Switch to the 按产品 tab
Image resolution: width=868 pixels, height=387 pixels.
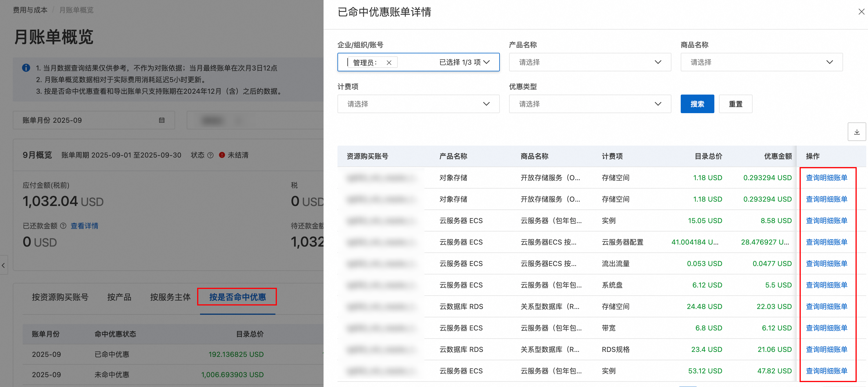[x=119, y=297]
